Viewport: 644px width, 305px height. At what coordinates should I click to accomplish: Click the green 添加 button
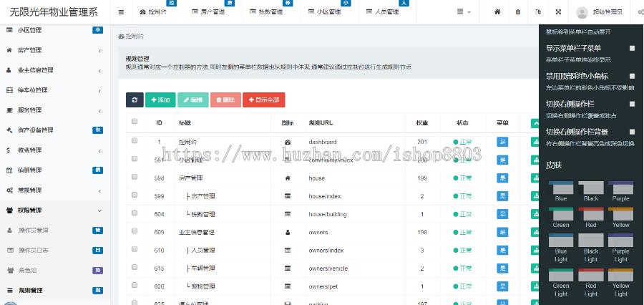(x=160, y=100)
